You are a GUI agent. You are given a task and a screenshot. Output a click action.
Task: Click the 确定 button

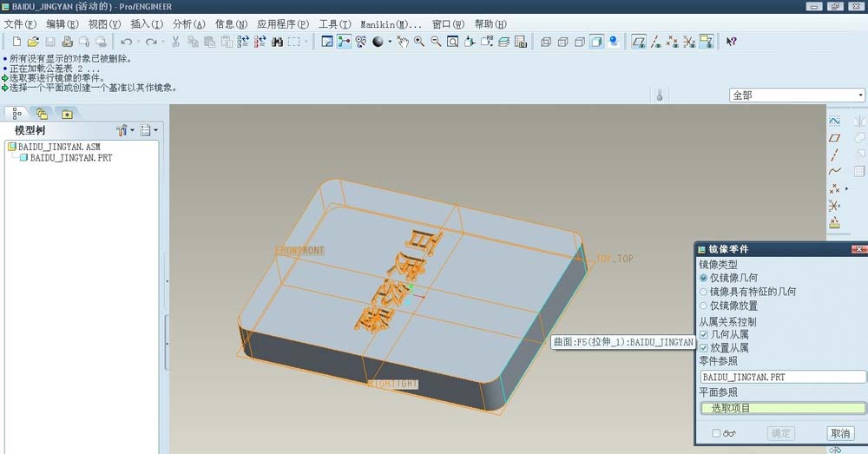pos(780,433)
